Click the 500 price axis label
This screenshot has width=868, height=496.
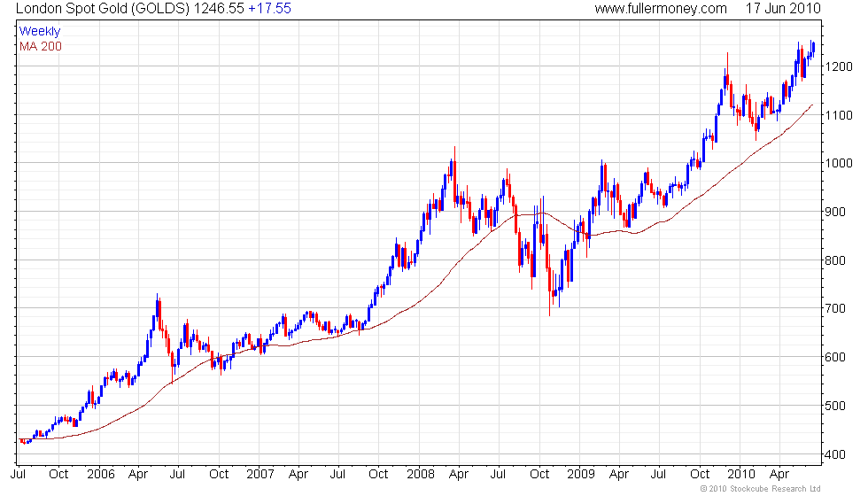tap(835, 406)
